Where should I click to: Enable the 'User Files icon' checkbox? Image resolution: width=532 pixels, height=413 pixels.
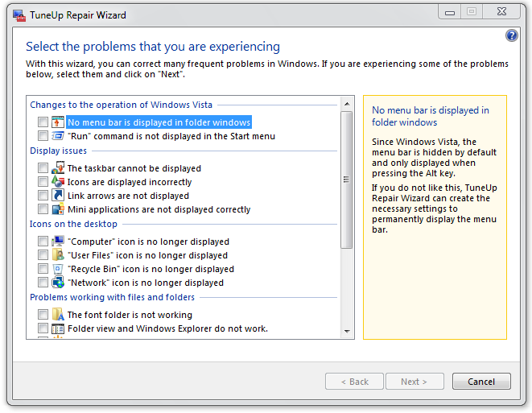point(43,255)
